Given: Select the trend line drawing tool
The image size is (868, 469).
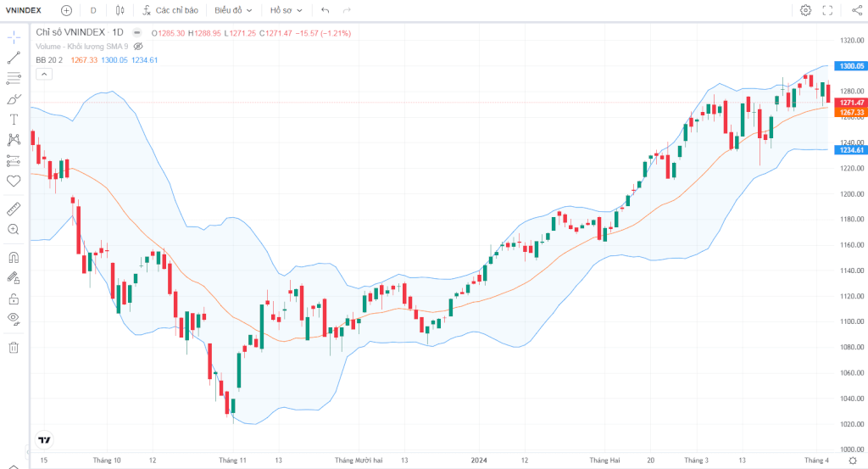Looking at the screenshot, I should [14, 58].
